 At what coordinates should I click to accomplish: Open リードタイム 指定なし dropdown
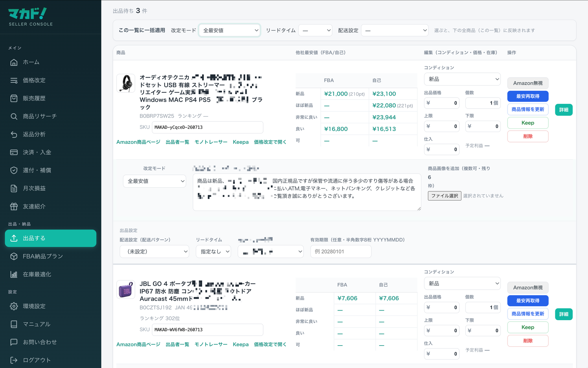(214, 251)
